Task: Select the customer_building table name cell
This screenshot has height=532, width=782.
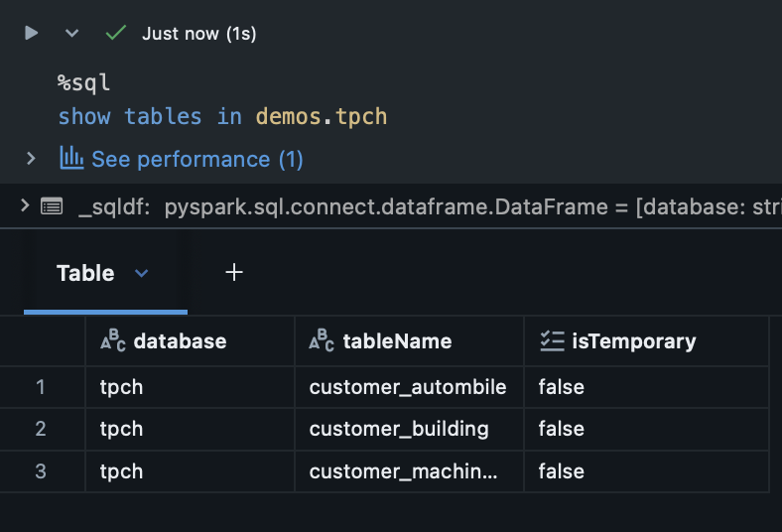Action: click(x=399, y=429)
